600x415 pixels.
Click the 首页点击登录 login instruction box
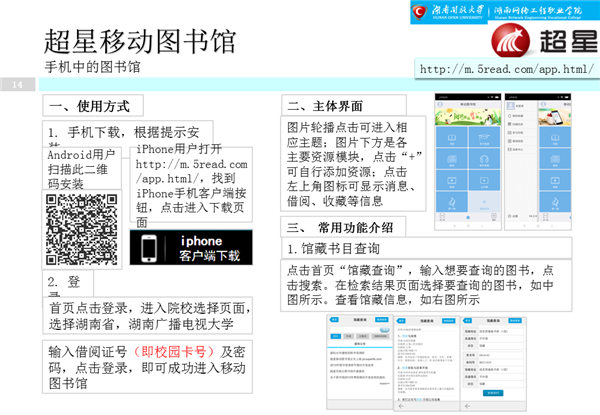(x=147, y=316)
